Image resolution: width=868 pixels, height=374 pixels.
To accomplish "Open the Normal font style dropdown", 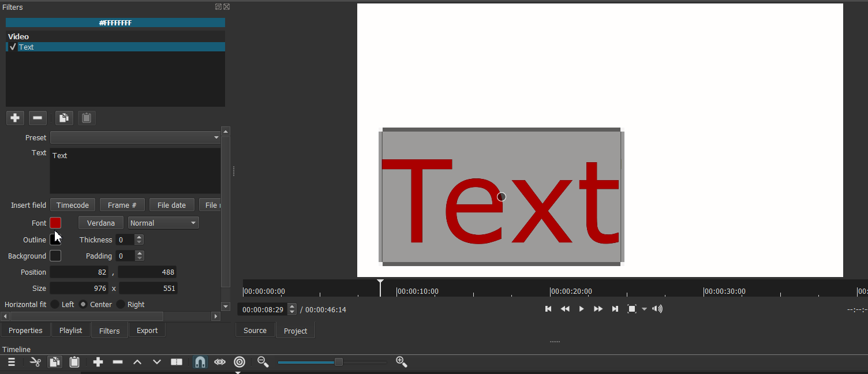I will pyautogui.click(x=163, y=223).
